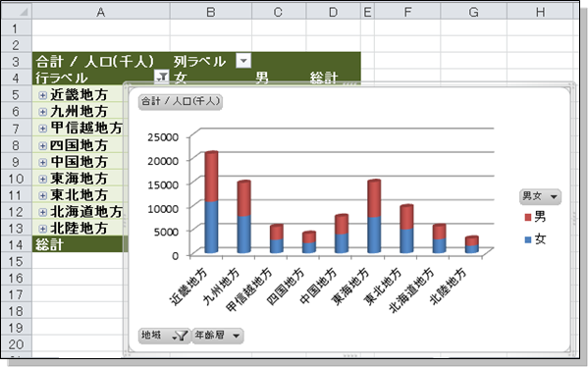Select row 20 header
588x367 pixels.
17,344
